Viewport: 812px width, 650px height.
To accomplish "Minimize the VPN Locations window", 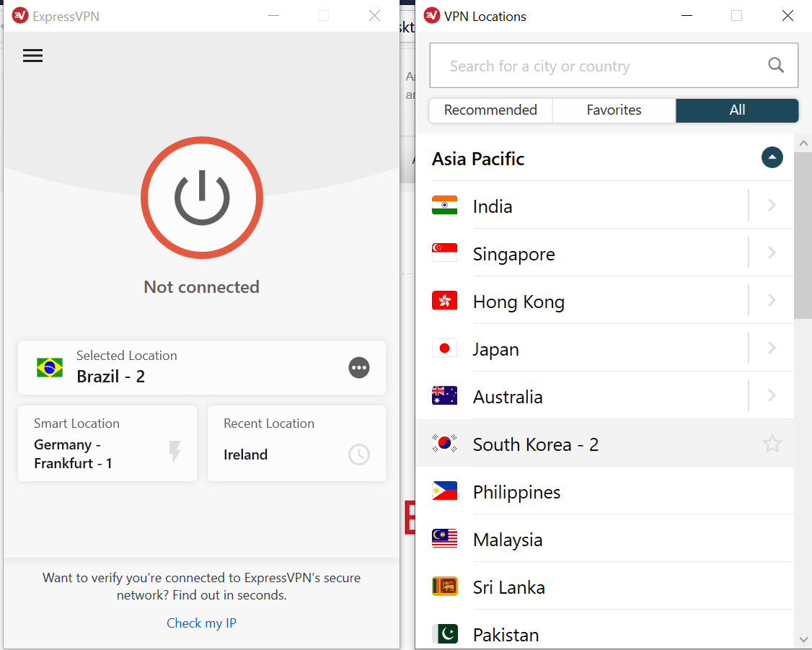I will (687, 16).
